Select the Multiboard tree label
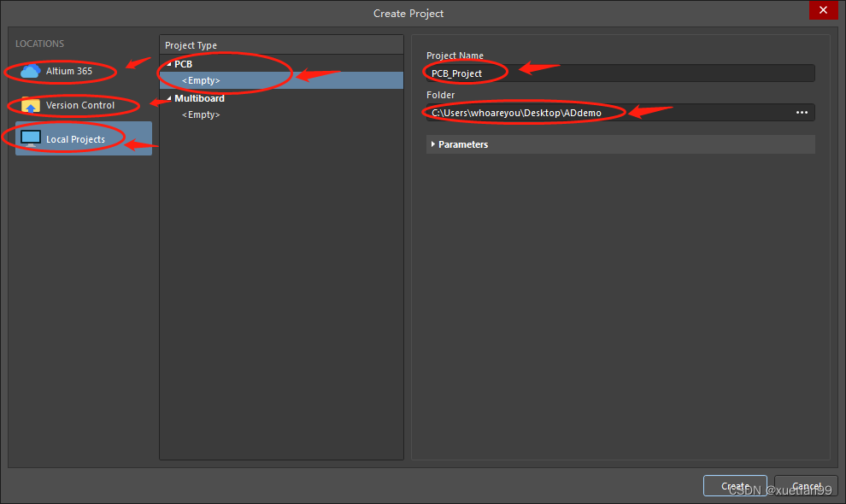Viewport: 846px width, 504px height. click(x=199, y=98)
